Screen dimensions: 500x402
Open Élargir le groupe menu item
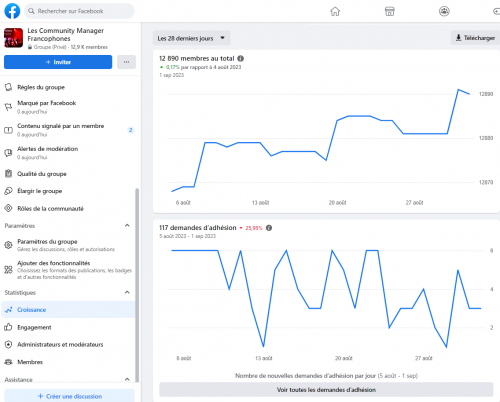pos(68,191)
